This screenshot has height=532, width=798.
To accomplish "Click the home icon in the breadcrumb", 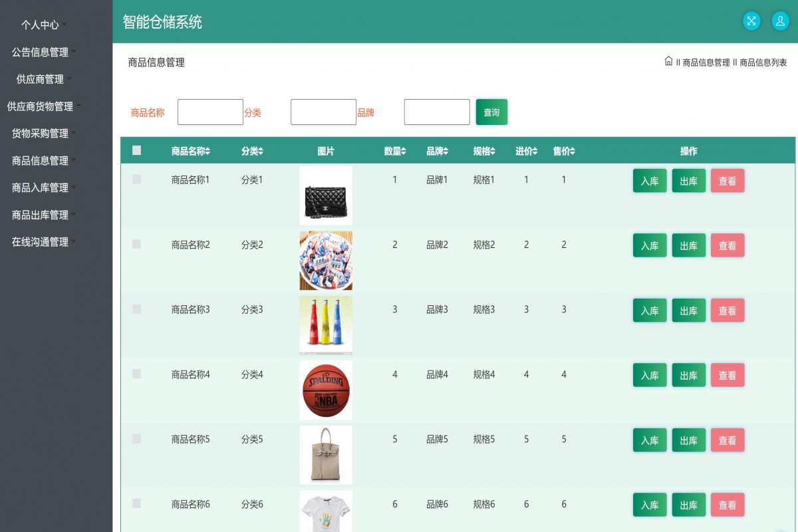I will [668, 62].
